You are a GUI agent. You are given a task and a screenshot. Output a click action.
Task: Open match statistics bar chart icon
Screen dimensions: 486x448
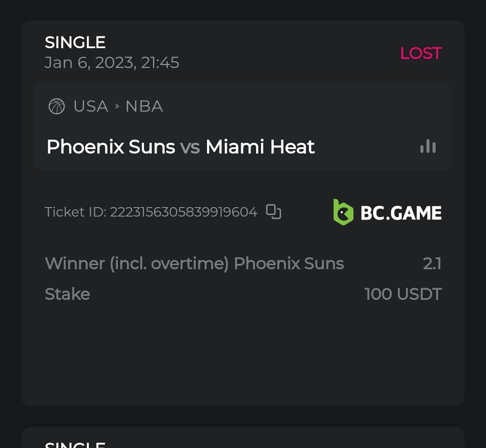point(427,146)
